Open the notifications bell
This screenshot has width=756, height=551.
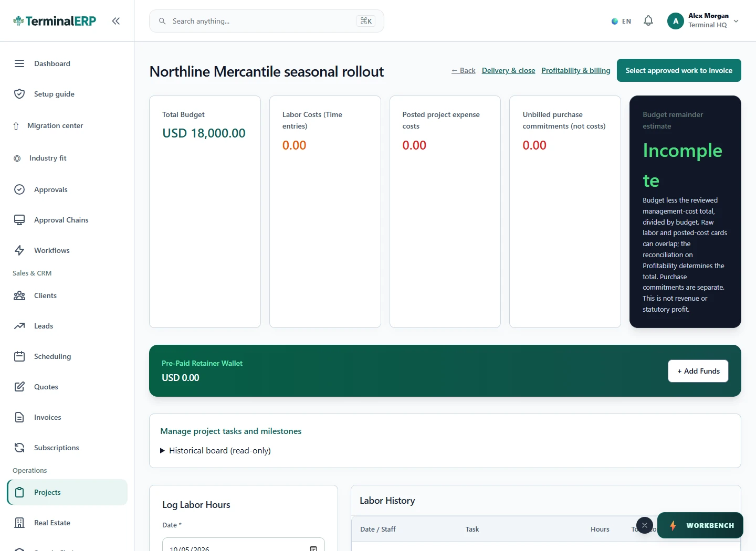(x=648, y=21)
